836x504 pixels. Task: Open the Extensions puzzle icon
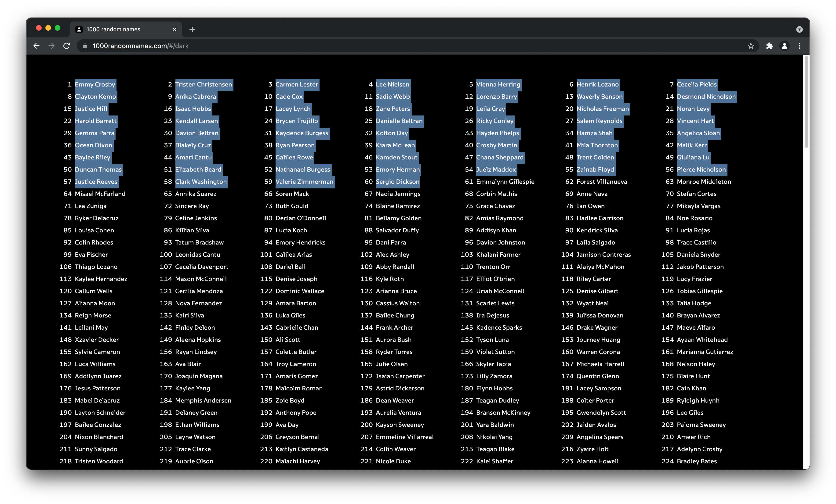click(x=770, y=46)
